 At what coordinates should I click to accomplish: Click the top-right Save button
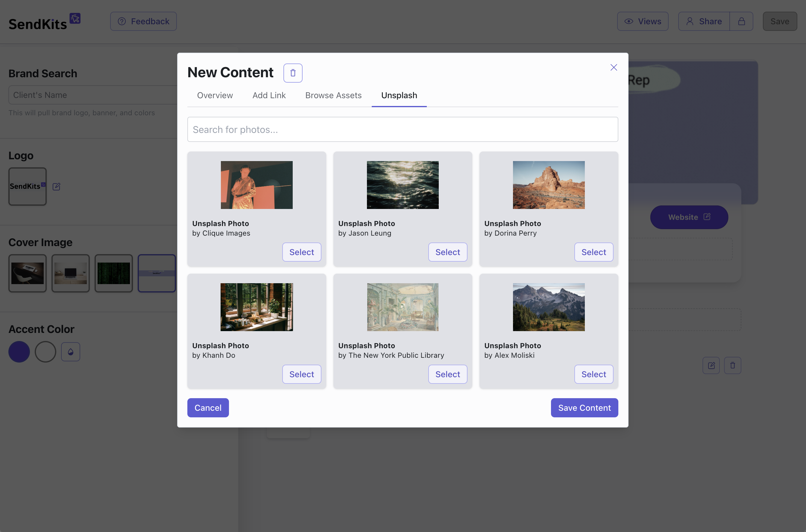[780, 21]
